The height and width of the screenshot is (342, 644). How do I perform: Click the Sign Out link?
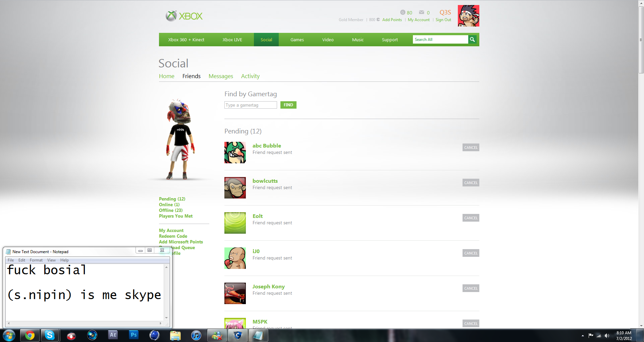tap(443, 20)
